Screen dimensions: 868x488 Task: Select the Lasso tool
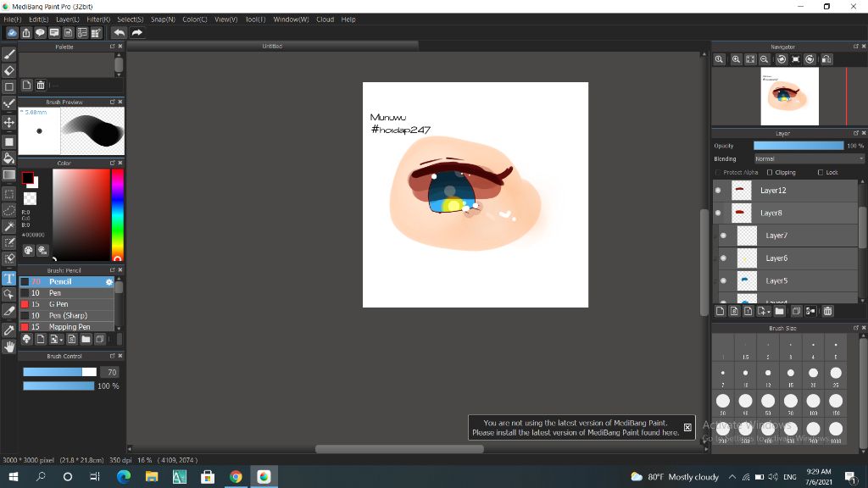click(x=8, y=210)
